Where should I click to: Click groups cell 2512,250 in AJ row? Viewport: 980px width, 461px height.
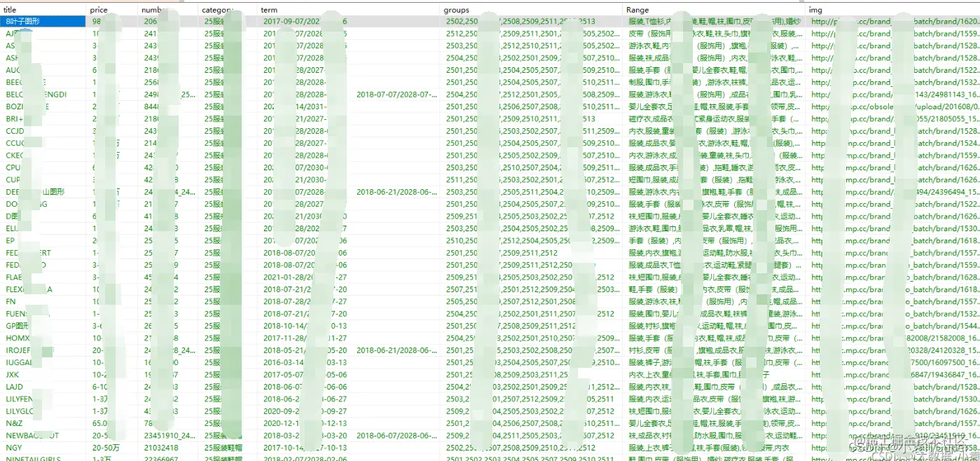[x=531, y=34]
